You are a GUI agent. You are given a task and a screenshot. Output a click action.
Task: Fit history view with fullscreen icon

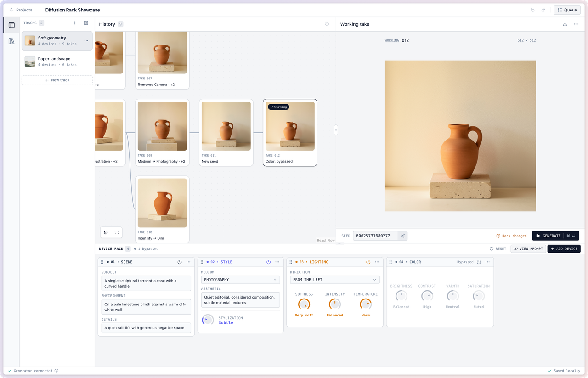pyautogui.click(x=117, y=232)
